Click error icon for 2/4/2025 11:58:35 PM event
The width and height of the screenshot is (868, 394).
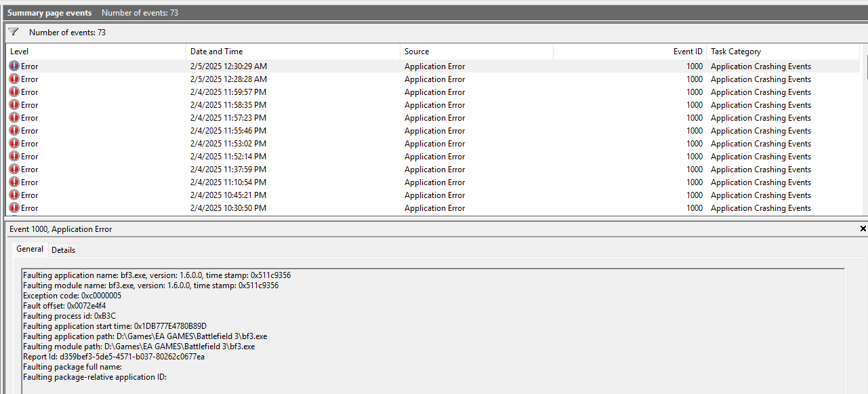click(x=14, y=105)
